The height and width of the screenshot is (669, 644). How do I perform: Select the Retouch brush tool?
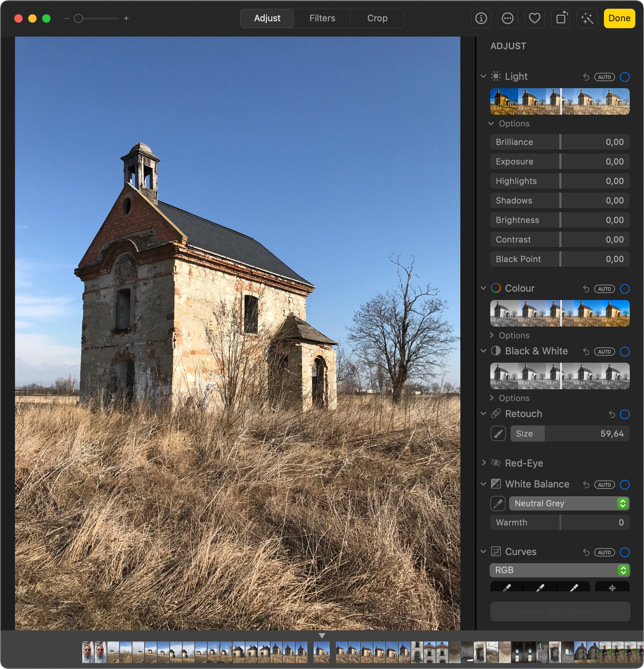pyautogui.click(x=498, y=434)
